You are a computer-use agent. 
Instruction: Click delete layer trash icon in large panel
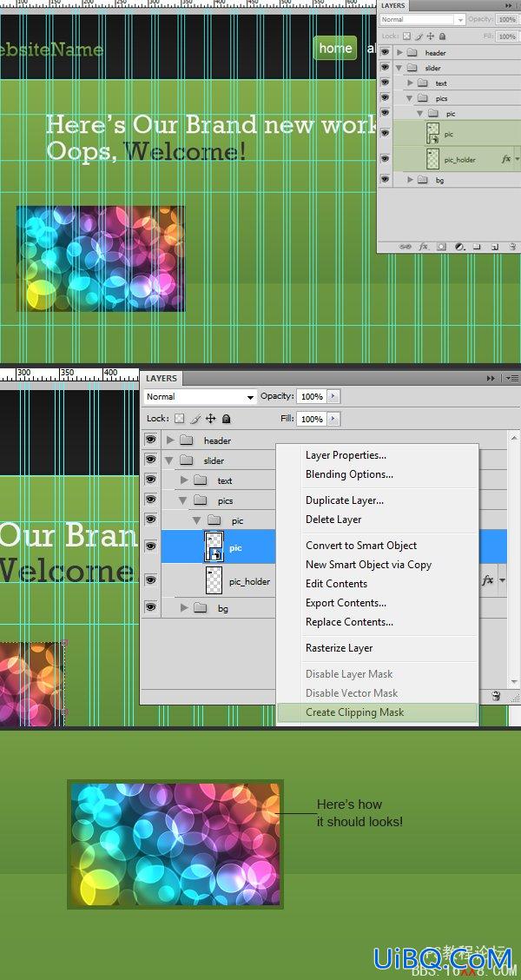click(x=496, y=696)
